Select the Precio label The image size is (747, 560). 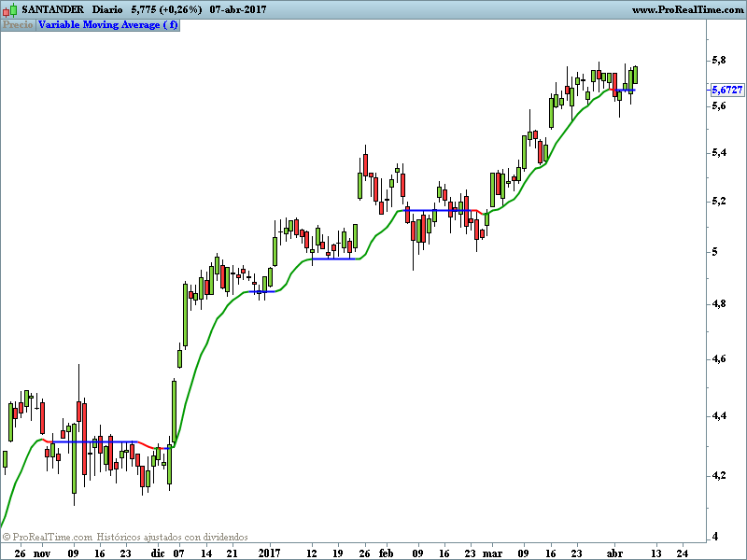coord(17,25)
